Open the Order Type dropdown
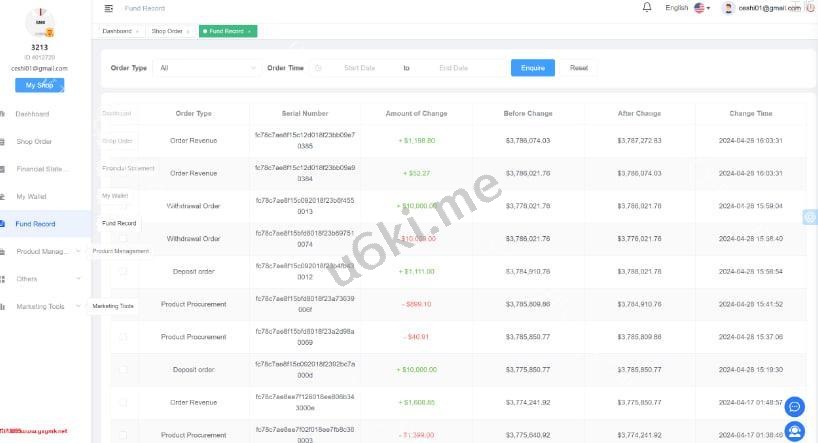818x443 pixels. [x=207, y=68]
